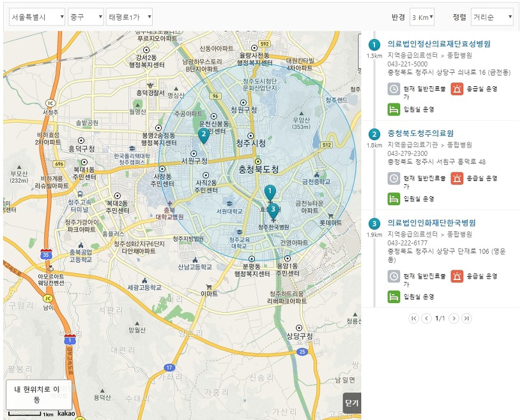Click clock icon for 효성병원 general care
524x420 pixels.
(394, 89)
